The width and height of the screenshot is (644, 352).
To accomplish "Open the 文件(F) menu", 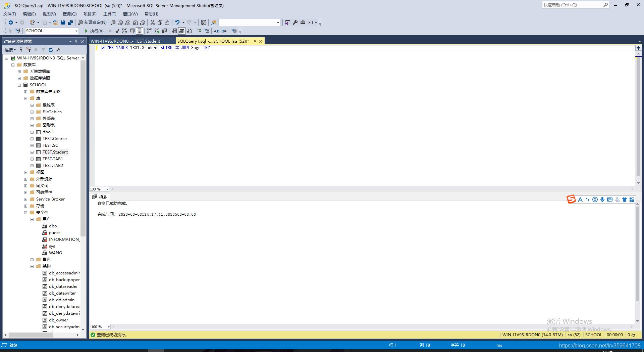I will [10, 14].
